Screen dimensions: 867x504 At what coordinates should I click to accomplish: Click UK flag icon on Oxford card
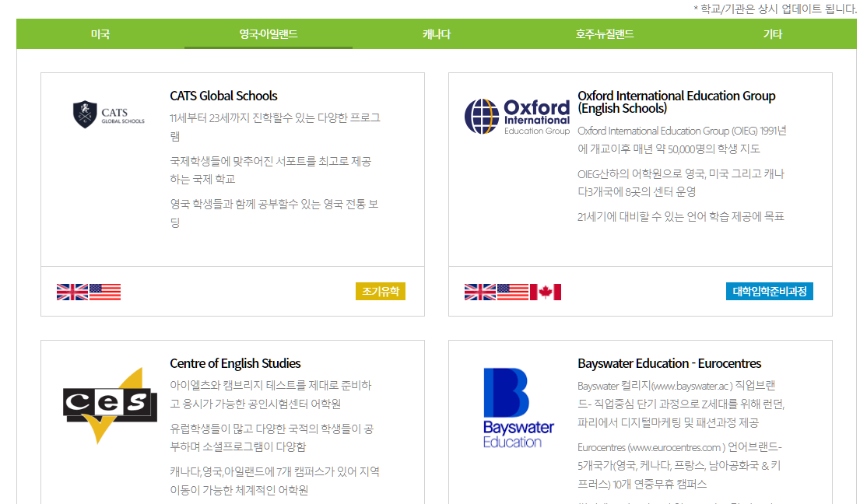(x=480, y=292)
